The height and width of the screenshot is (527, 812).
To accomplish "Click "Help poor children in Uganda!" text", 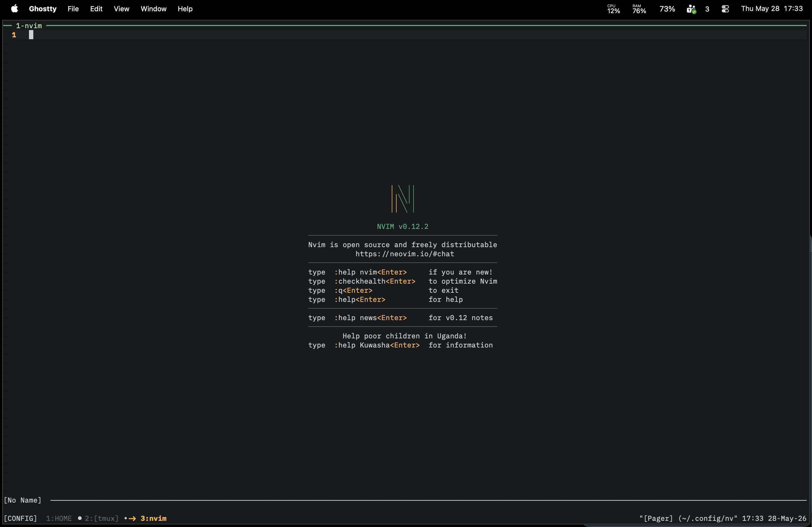I will pos(405,336).
